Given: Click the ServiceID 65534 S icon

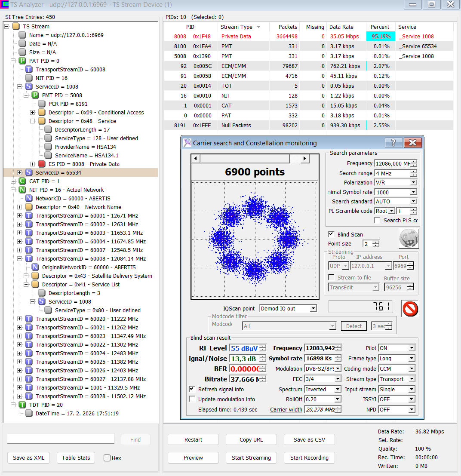Looking at the screenshot, I should pos(29,172).
